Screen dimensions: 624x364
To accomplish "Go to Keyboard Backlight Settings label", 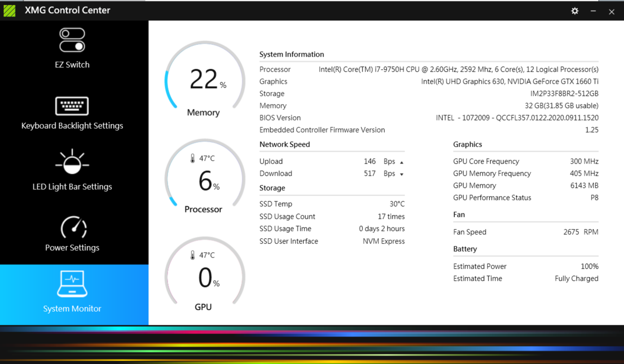I will tap(72, 125).
